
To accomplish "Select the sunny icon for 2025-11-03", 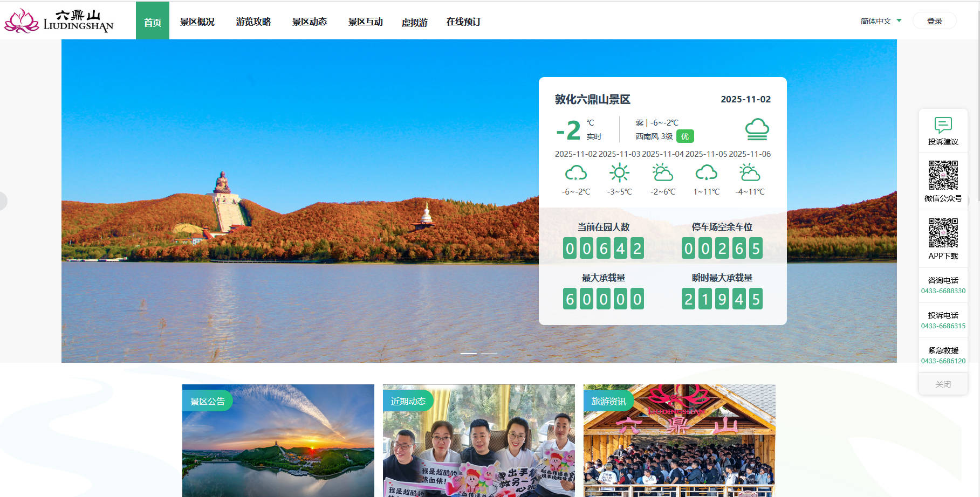I will (619, 173).
